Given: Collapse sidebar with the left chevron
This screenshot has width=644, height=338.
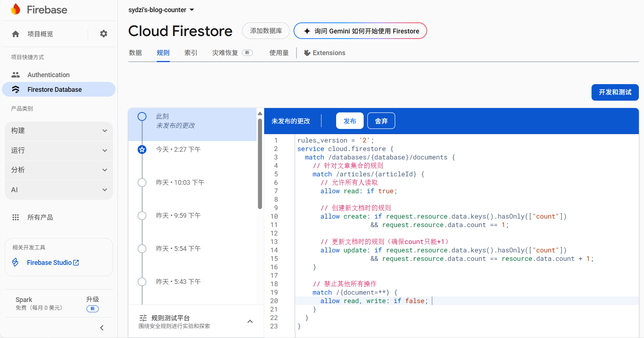Looking at the screenshot, I should [102, 328].
